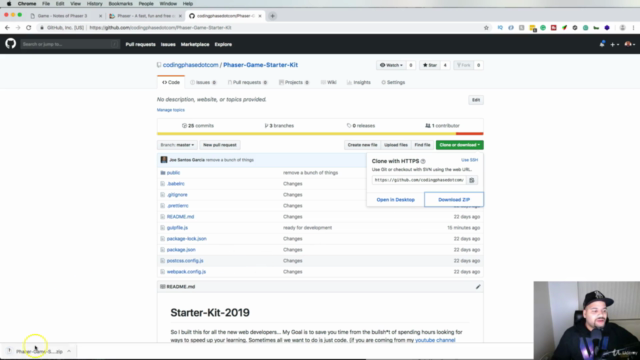
Task: Open the repository Pull requests tab
Action: point(247,82)
